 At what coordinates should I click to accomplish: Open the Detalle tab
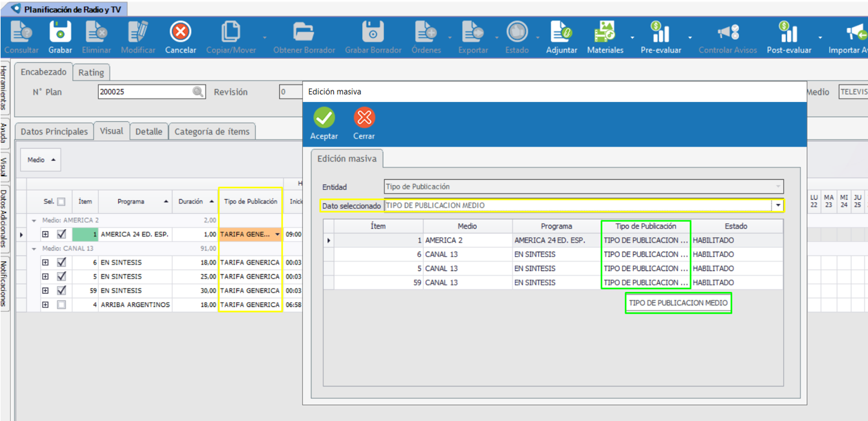coord(148,131)
